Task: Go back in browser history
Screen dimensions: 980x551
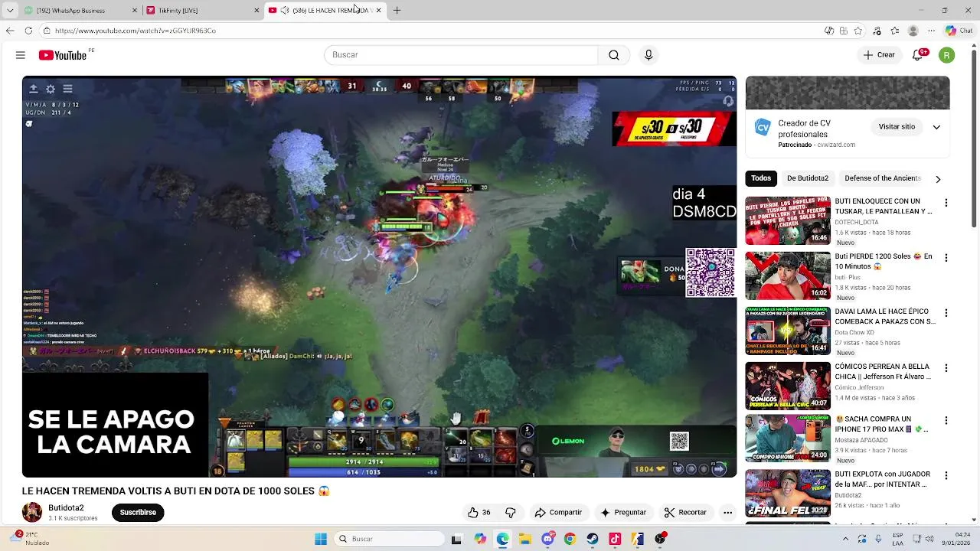Action: point(9,31)
